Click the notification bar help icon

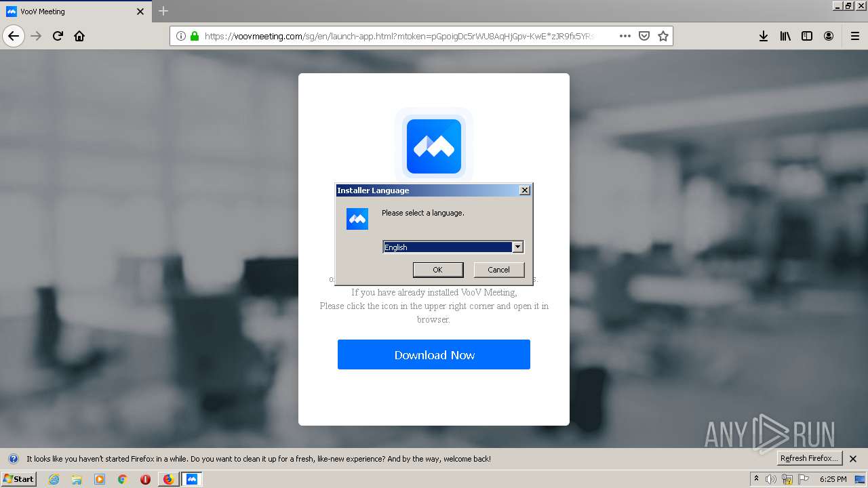pos(14,459)
